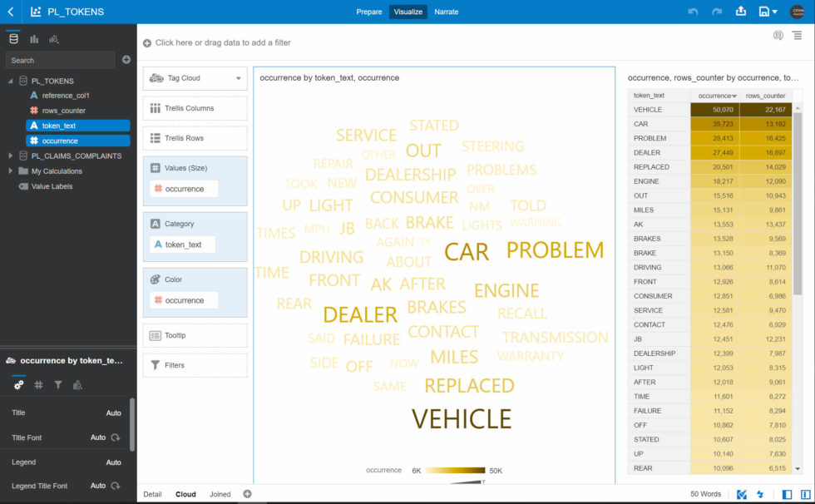Click the undo arrow icon
Screen dimensions: 815x504
693,12
